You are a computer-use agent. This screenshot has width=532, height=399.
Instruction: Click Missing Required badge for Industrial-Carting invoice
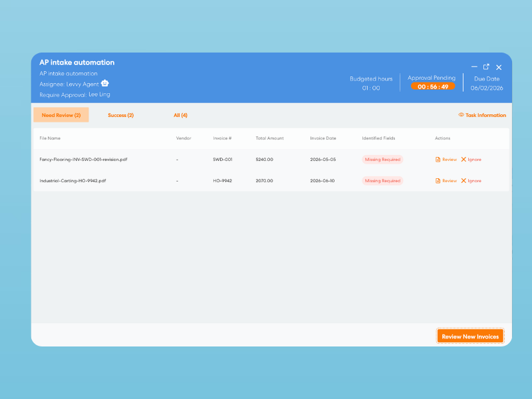(382, 181)
